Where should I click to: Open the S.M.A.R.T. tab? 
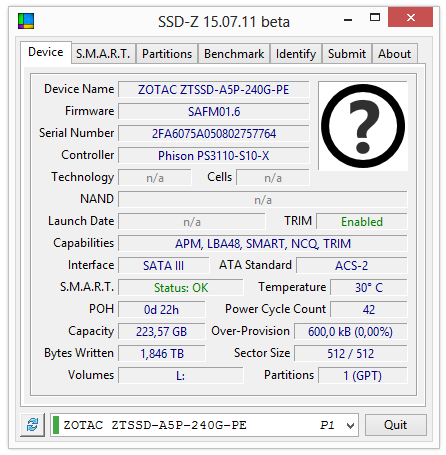click(103, 54)
